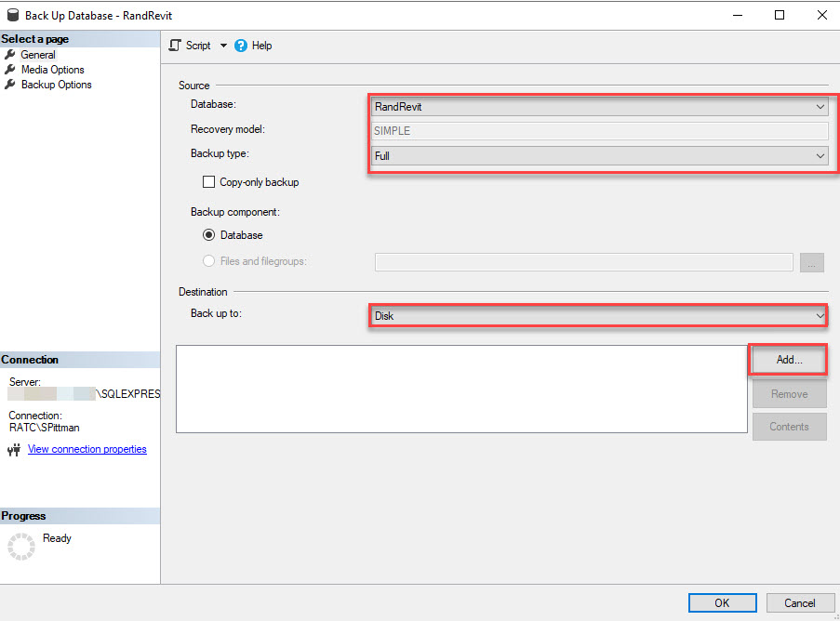Click the wrench icon beside Backup Options
Image resolution: width=840 pixels, height=621 pixels.
tap(10, 85)
